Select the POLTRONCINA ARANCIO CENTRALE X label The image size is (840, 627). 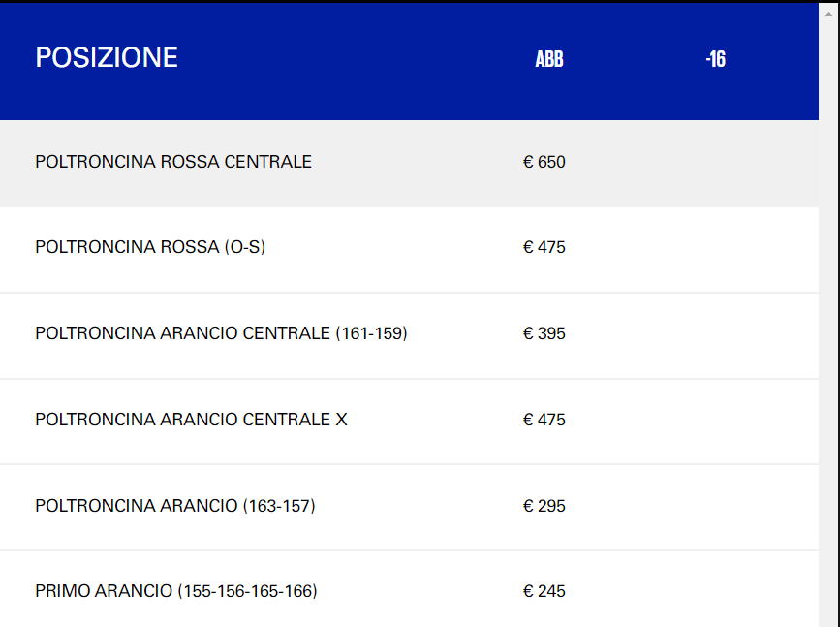(x=191, y=420)
